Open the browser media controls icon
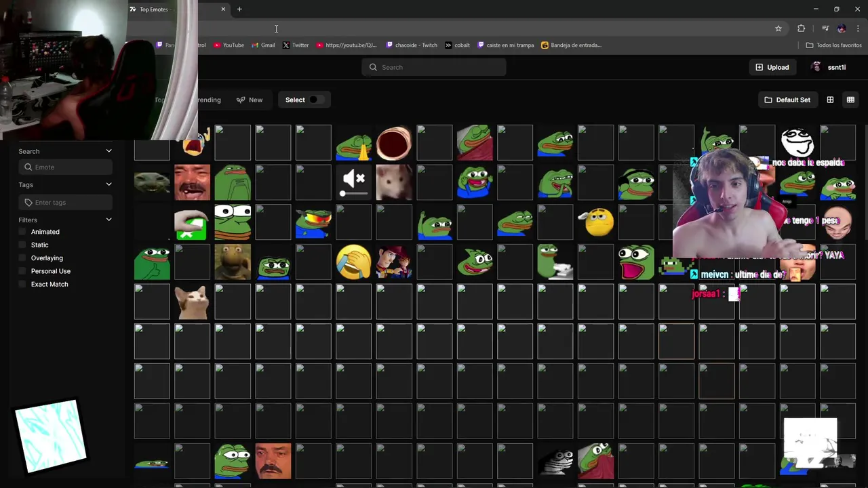The height and width of the screenshot is (488, 868). pos(825,28)
